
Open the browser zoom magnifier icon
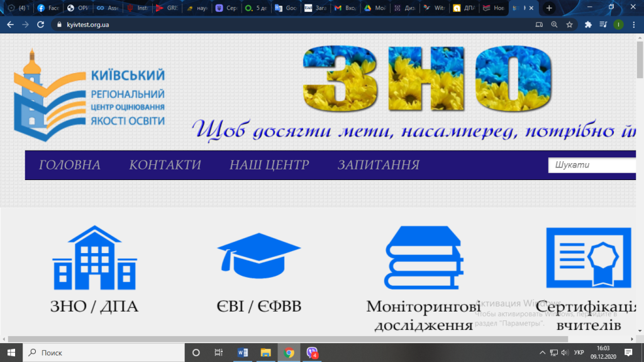click(x=554, y=25)
